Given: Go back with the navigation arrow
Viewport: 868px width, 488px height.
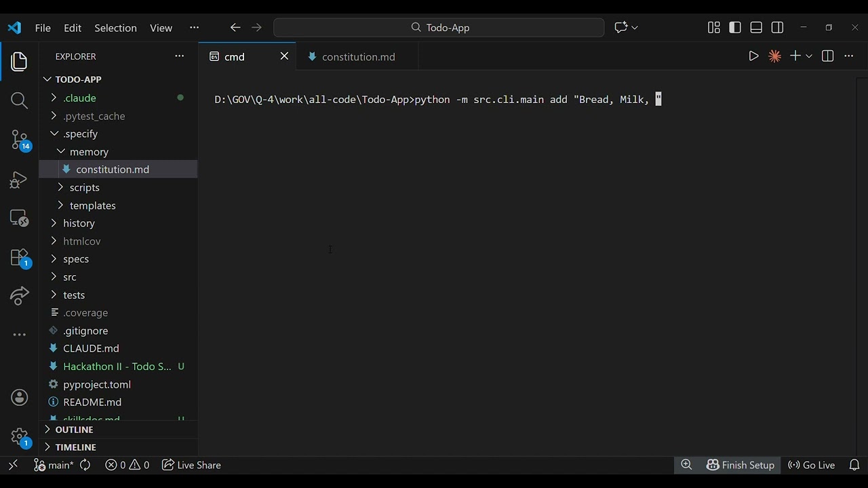Looking at the screenshot, I should tap(235, 28).
